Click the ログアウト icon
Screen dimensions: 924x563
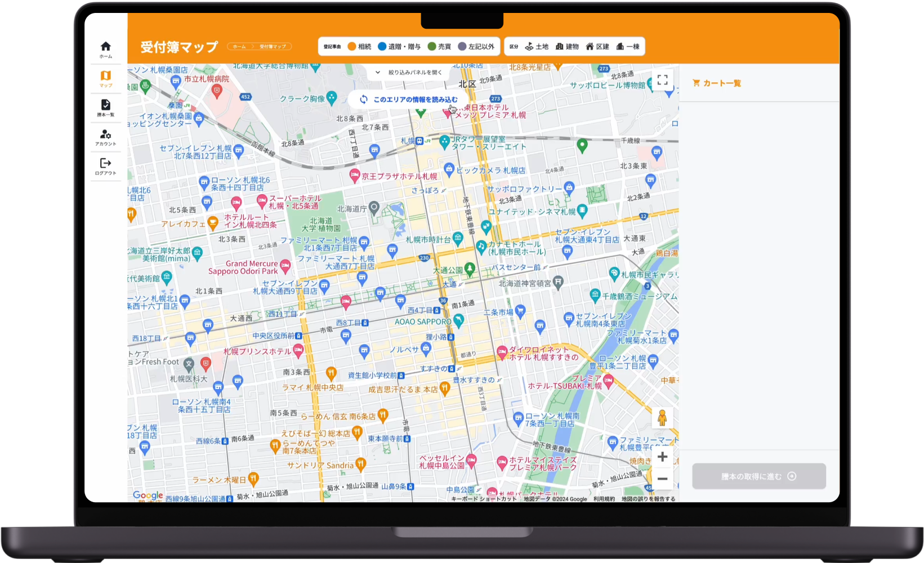pyautogui.click(x=105, y=164)
